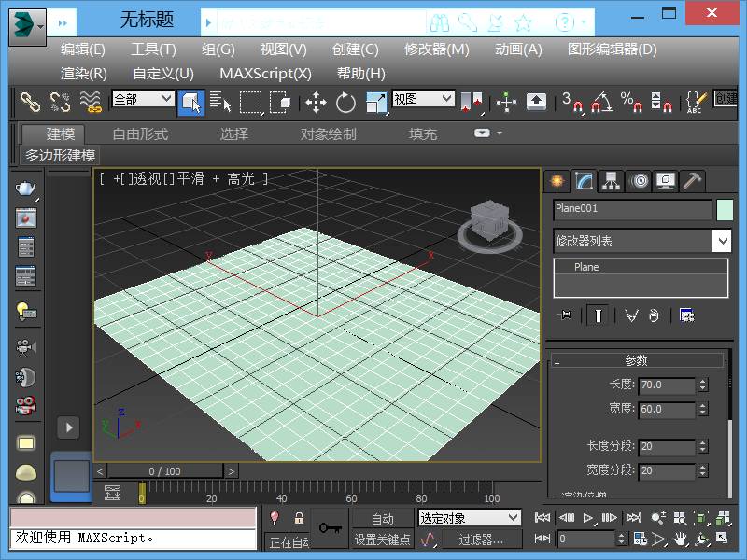The image size is (747, 560).
Task: Click Configure Modifier Sets icon
Action: pos(686,315)
